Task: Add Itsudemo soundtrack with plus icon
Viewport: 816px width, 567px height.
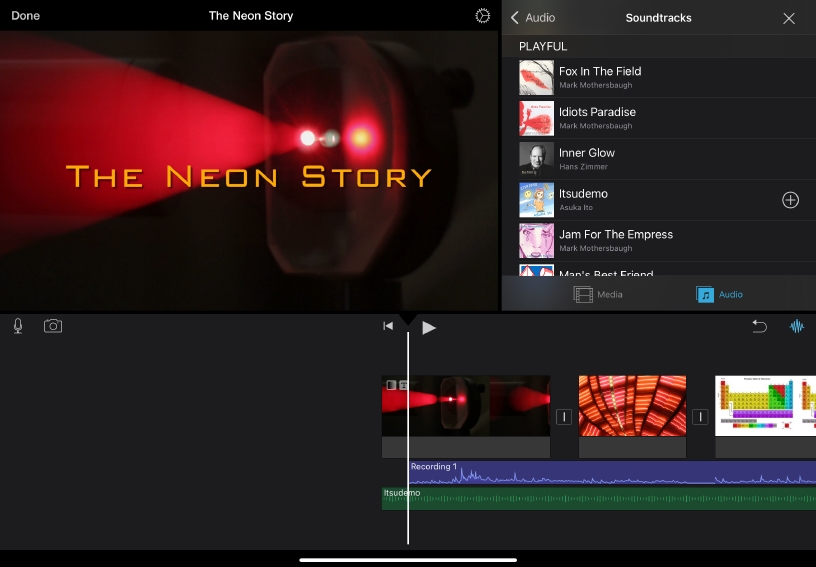Action: tap(790, 200)
